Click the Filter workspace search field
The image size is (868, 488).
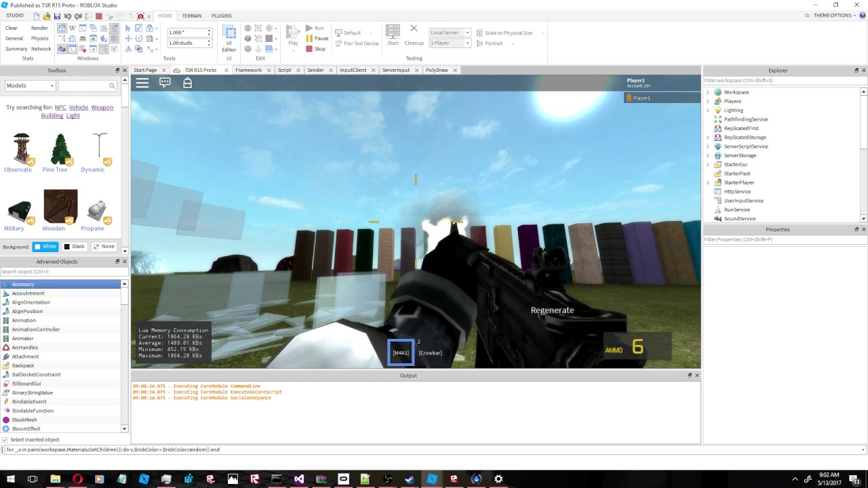click(781, 81)
